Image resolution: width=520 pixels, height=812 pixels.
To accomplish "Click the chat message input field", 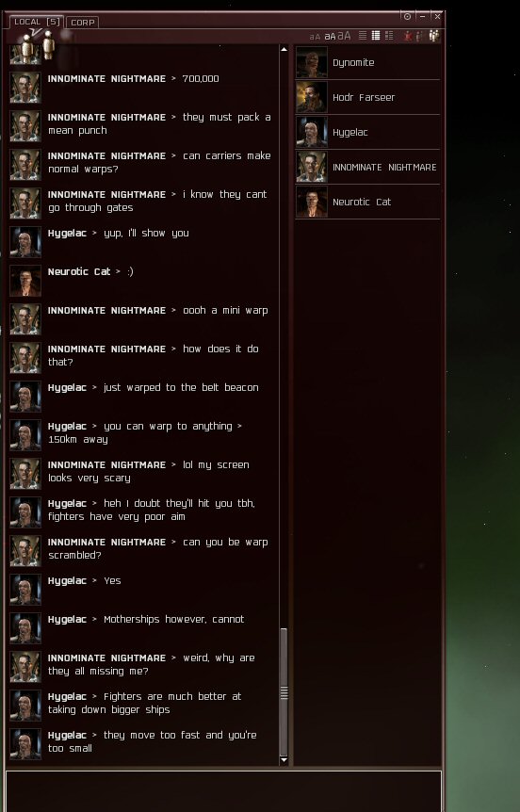I will coord(224,791).
